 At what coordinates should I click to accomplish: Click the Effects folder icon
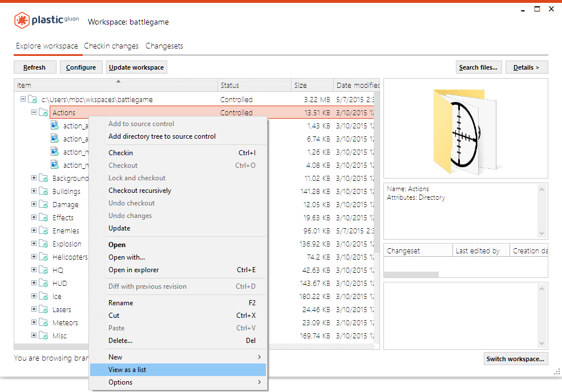tap(43, 217)
